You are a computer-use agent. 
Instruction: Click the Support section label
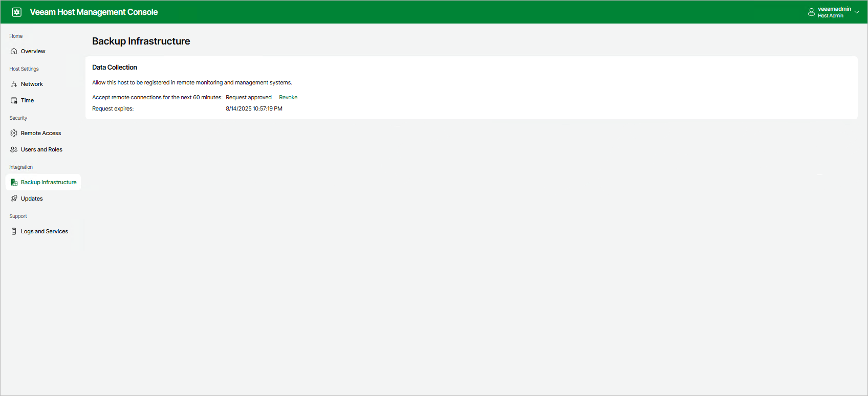[18, 216]
